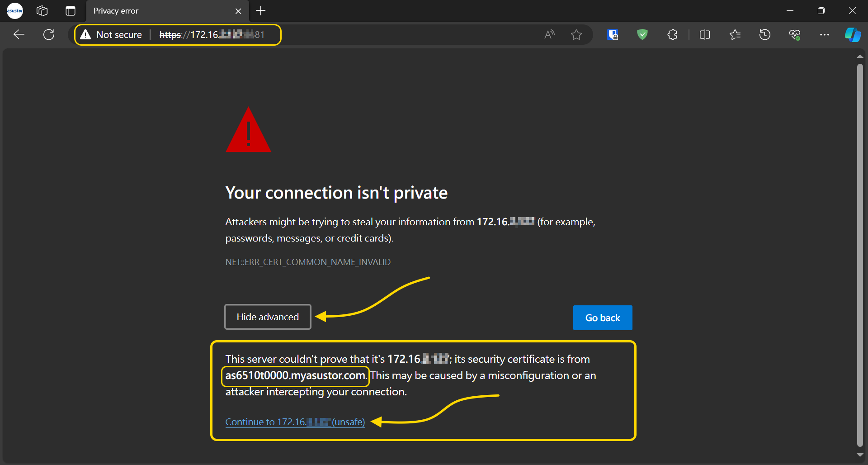Viewport: 868px width, 465px height.
Task: Open a new tab with plus button
Action: [261, 11]
